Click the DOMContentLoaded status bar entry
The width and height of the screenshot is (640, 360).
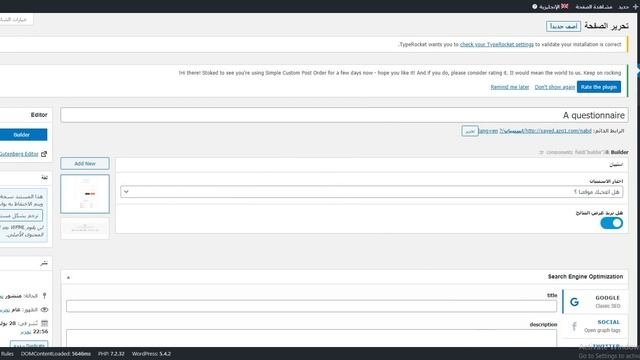click(x=56, y=354)
